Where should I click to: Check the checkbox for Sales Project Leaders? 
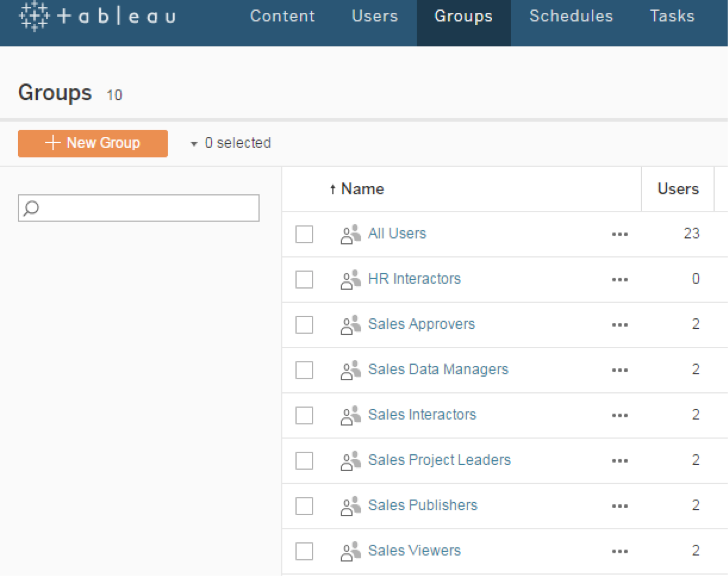[304, 460]
